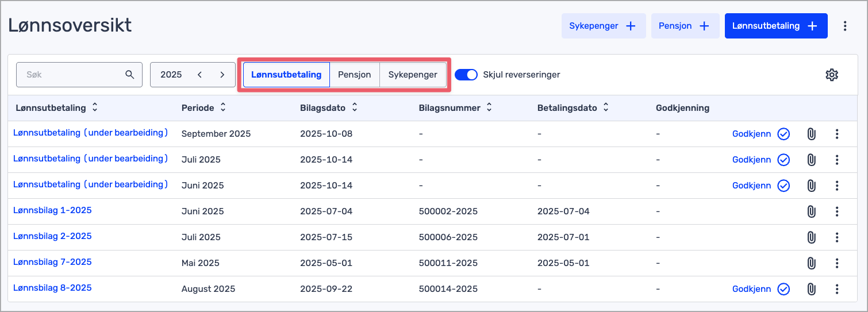This screenshot has width=868, height=312.
Task: Toggle Skjul reverseringer switch
Action: tap(466, 75)
